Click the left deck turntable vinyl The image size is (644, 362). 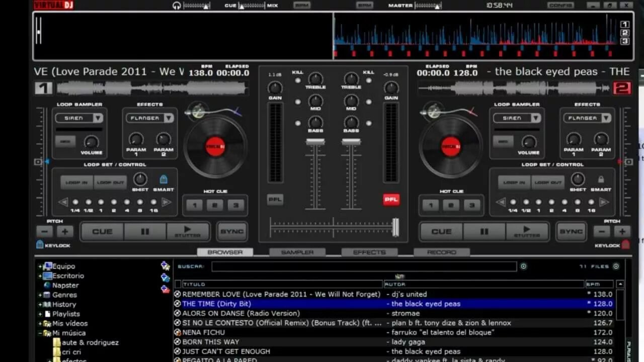(x=215, y=146)
